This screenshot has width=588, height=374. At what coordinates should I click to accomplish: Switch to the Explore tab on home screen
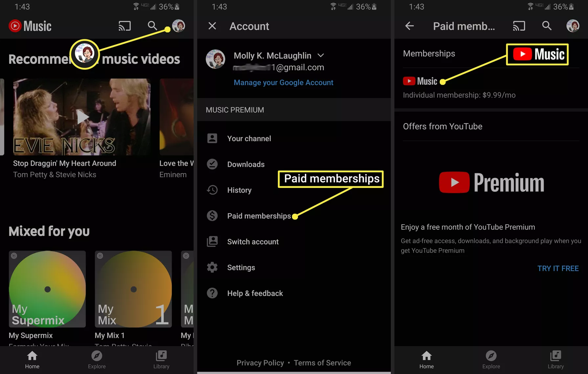pos(97,360)
